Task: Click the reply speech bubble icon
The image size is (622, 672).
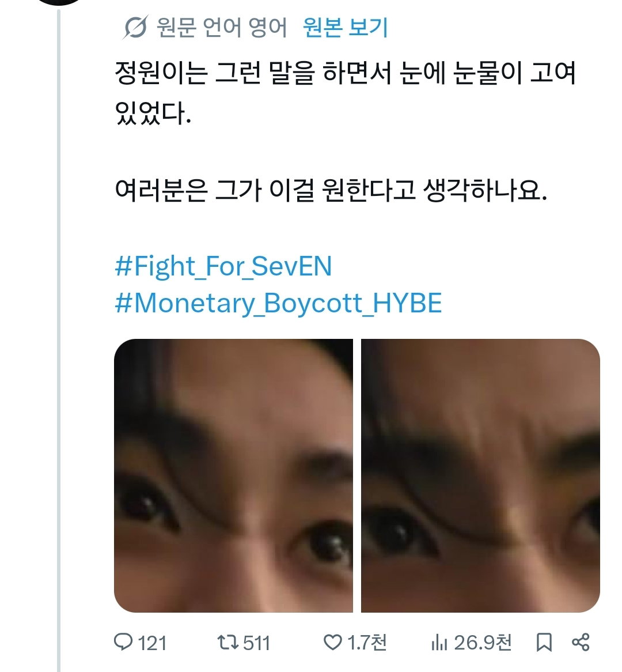Action: (x=123, y=643)
